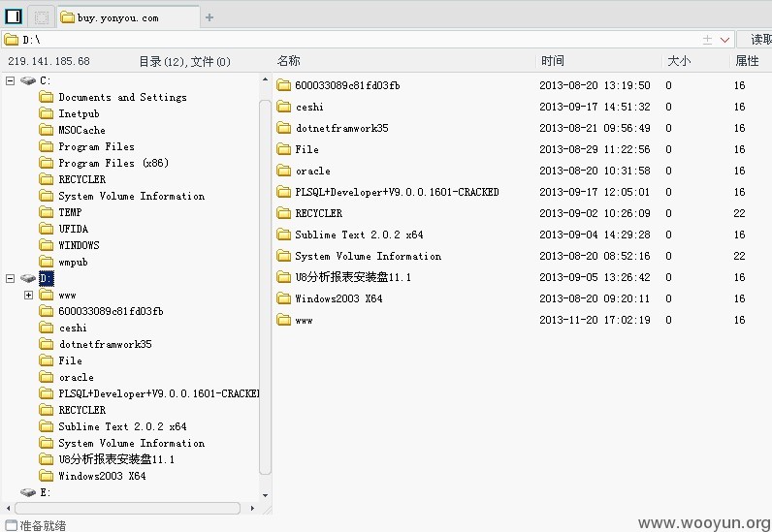Screen dimensions: 772x532
Task: Toggle the sidebar panel icon in the tab bar
Action: point(14,16)
